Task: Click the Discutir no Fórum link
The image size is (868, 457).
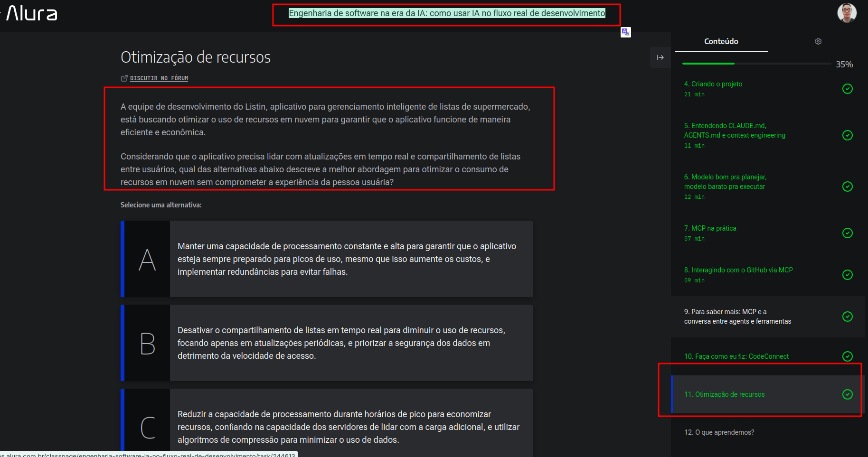Action: coord(159,78)
